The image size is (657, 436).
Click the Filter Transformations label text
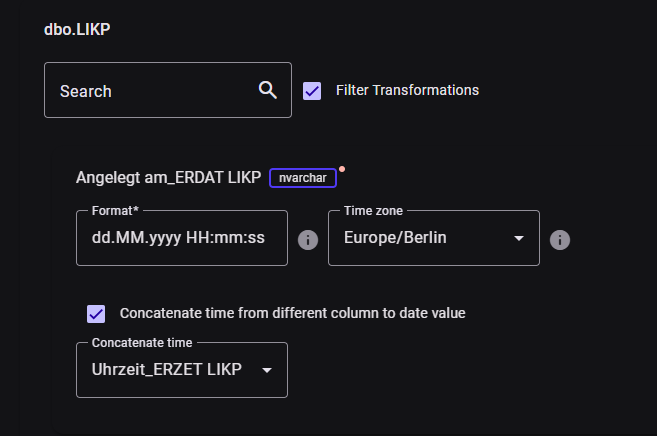(407, 90)
